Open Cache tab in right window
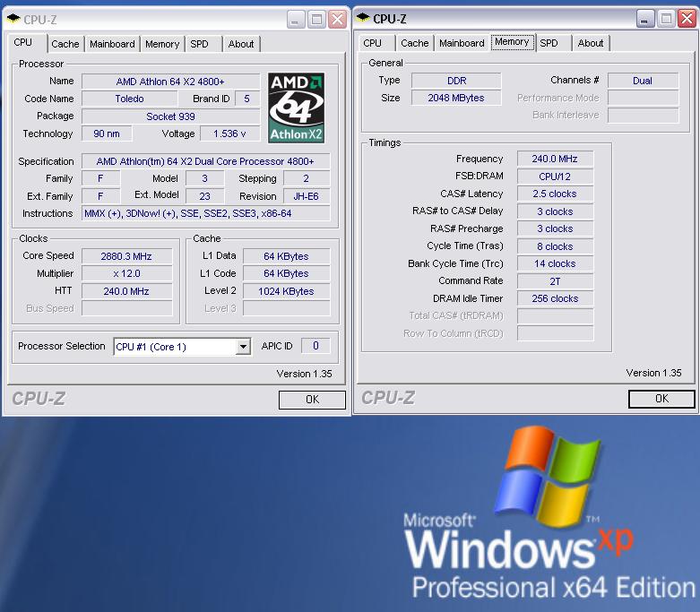This screenshot has width=700, height=612. tap(415, 43)
